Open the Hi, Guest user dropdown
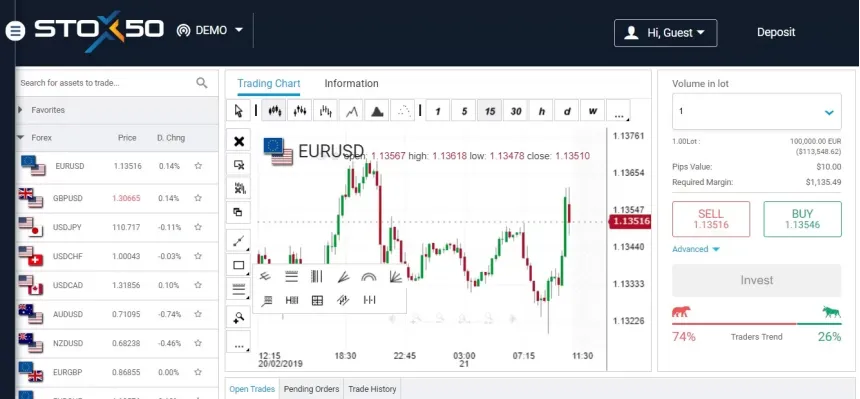This screenshot has height=399, width=860. point(665,33)
